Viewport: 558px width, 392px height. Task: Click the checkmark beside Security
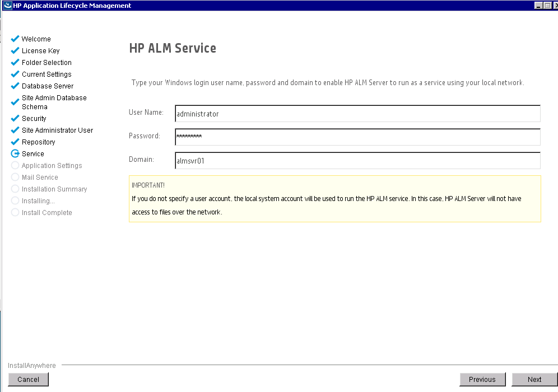(15, 118)
